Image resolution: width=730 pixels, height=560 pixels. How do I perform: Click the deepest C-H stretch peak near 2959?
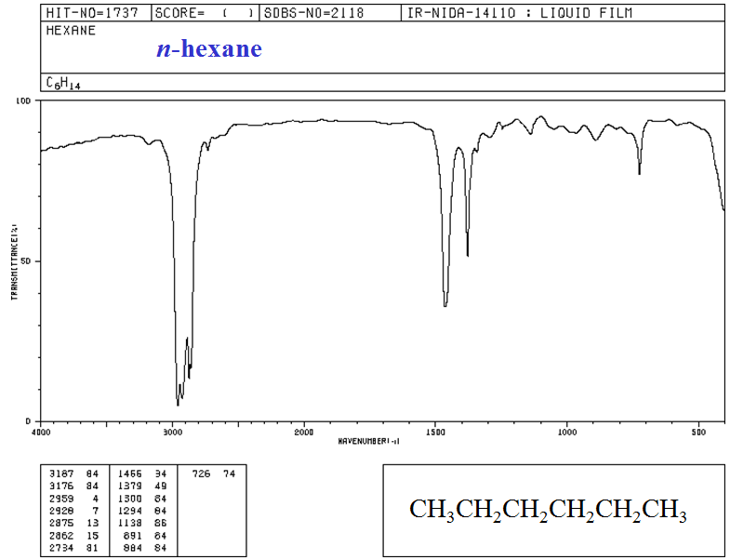pos(178,404)
